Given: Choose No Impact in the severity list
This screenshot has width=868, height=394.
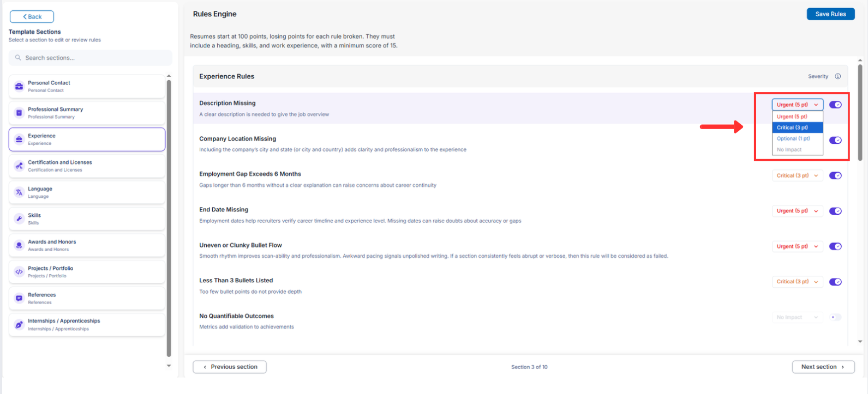Looking at the screenshot, I should pos(797,149).
